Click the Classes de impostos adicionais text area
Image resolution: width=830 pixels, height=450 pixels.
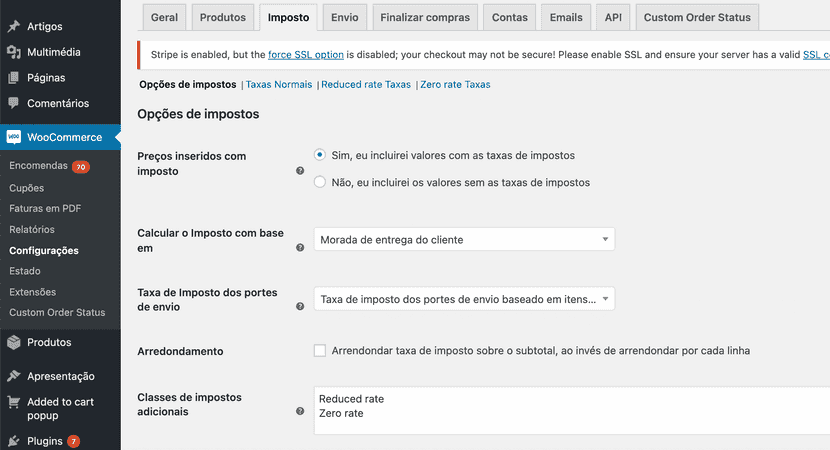click(x=570, y=410)
